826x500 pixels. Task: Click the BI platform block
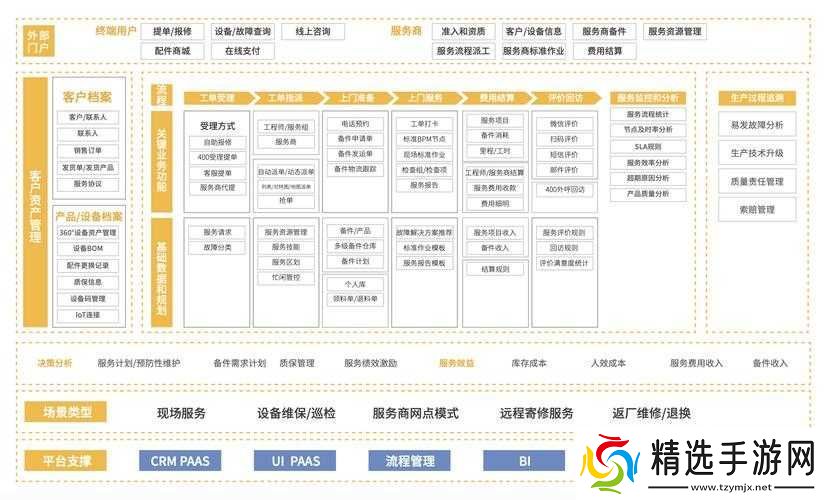tap(524, 461)
